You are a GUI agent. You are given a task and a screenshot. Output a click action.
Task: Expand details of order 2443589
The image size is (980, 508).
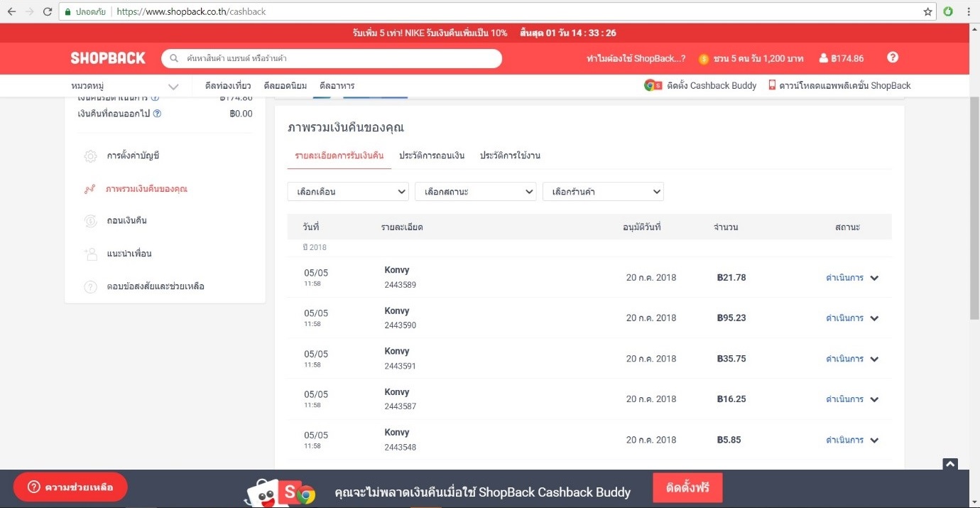click(874, 278)
